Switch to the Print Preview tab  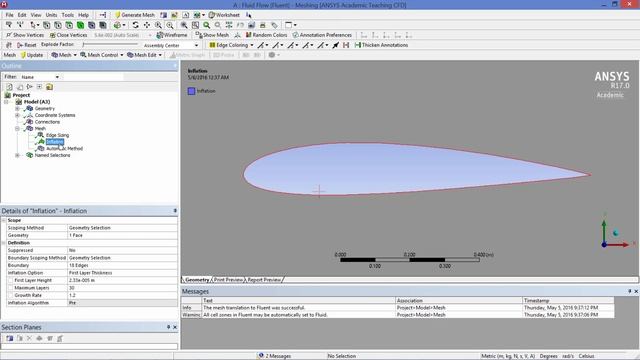pos(228,280)
